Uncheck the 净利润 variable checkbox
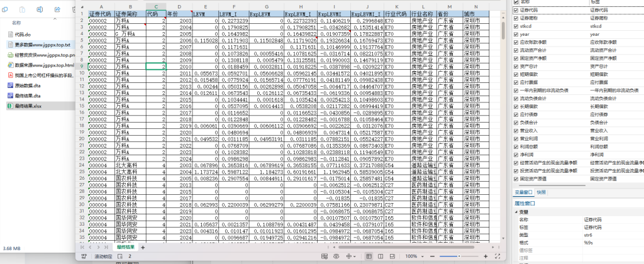Screen dimensions: 644x264 click(x=516, y=155)
